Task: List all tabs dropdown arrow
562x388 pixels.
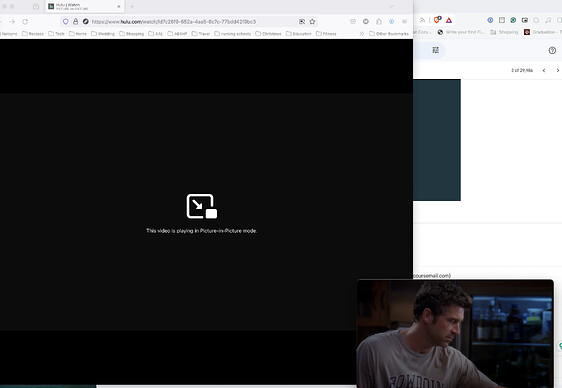Action: click(391, 6)
